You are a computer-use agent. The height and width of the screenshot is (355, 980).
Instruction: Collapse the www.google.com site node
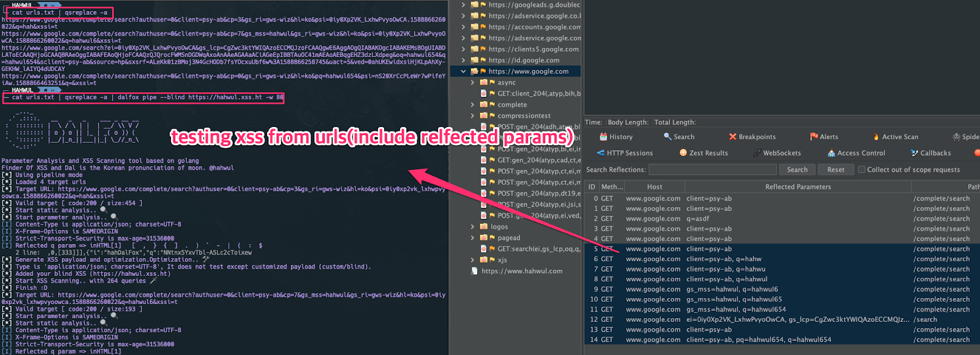coord(464,71)
